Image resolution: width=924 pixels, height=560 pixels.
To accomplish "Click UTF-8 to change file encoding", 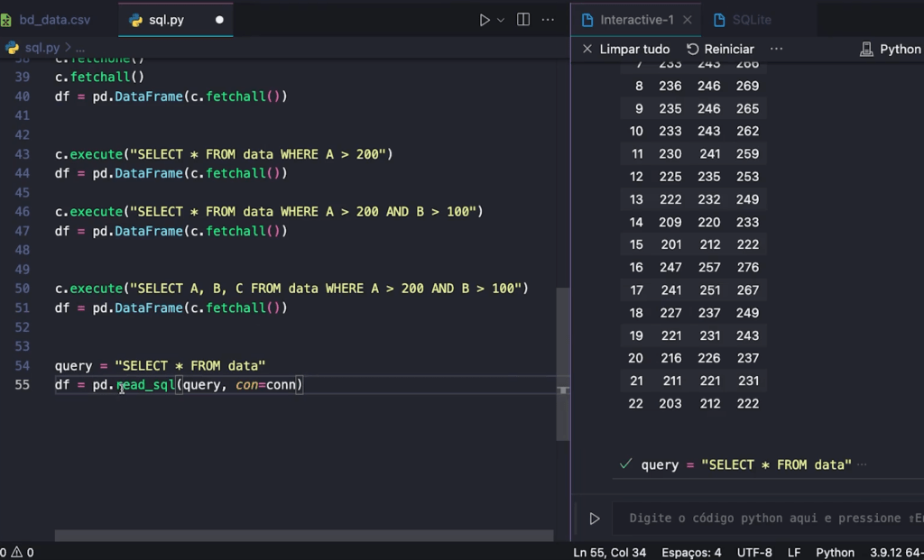I will [x=754, y=551].
